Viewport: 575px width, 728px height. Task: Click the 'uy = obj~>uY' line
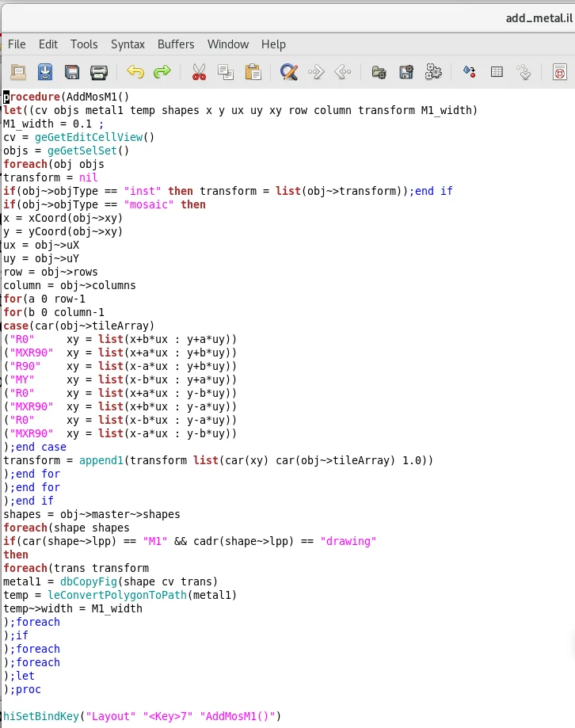(x=41, y=258)
